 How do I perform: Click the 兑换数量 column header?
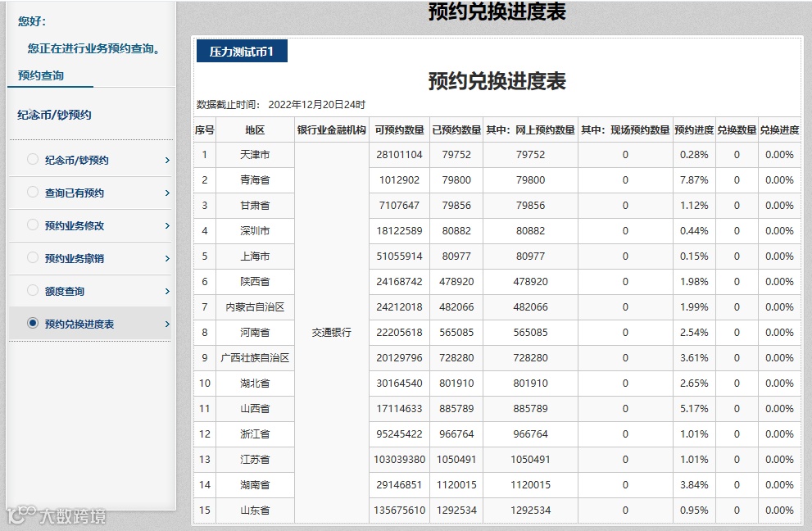click(737, 130)
